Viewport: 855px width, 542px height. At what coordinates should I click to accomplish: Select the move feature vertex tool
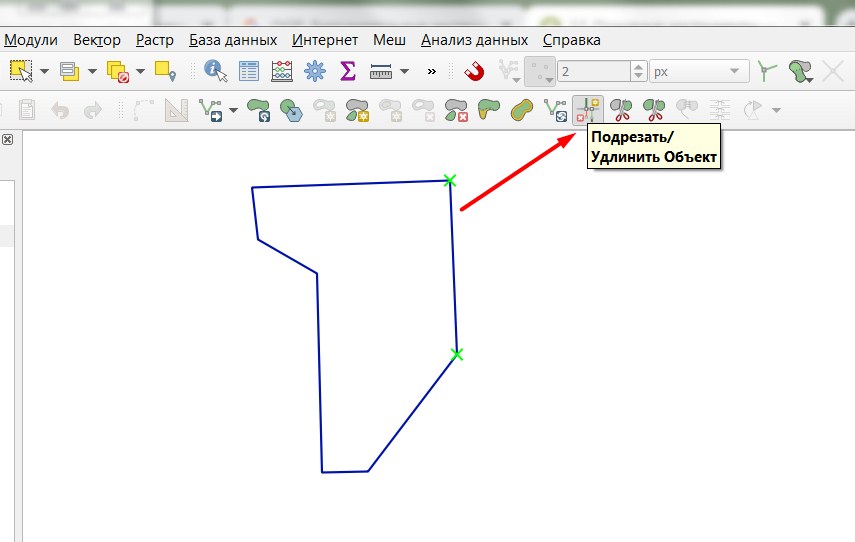tap(210, 110)
